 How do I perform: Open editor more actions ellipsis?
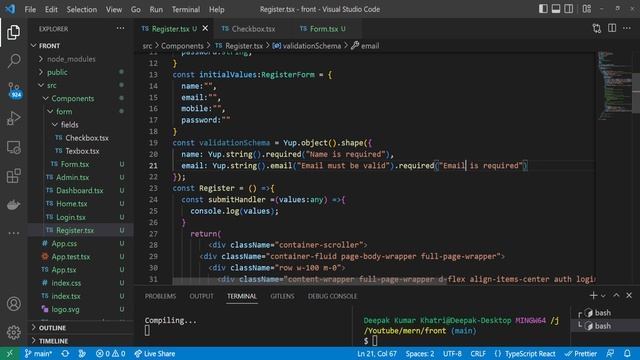click(627, 29)
